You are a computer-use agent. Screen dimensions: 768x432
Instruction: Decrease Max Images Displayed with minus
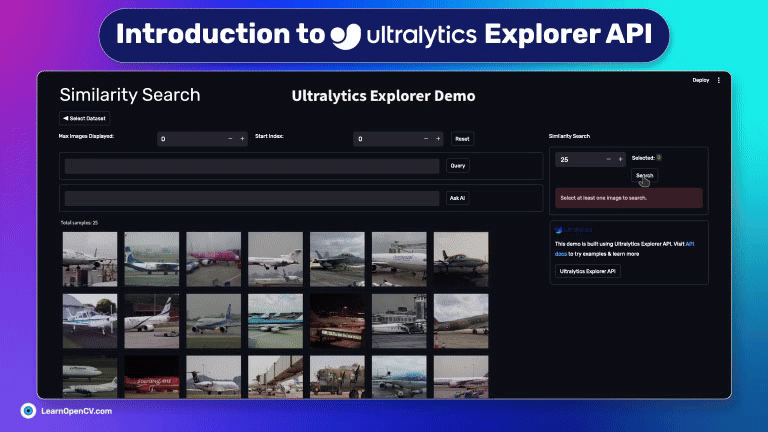click(230, 139)
